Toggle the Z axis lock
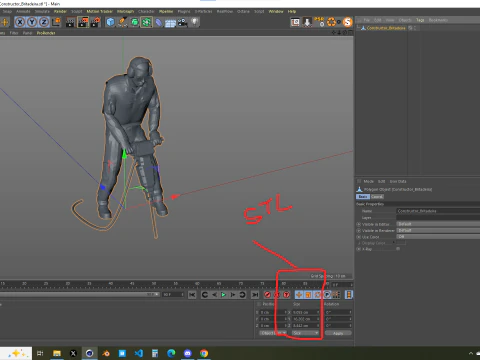Image resolution: width=480 pixels, height=360 pixels. [44, 22]
